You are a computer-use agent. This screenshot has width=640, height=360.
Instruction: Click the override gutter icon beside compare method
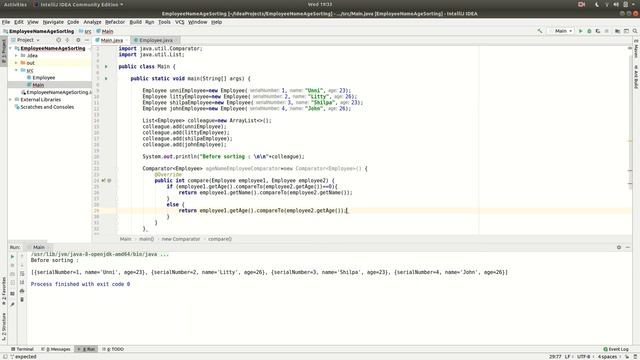103,180
